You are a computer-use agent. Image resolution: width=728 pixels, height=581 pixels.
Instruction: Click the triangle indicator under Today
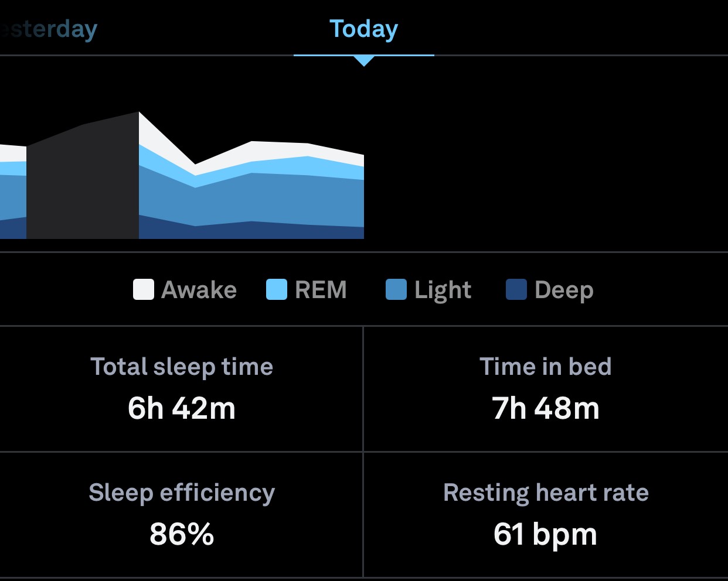(x=364, y=61)
